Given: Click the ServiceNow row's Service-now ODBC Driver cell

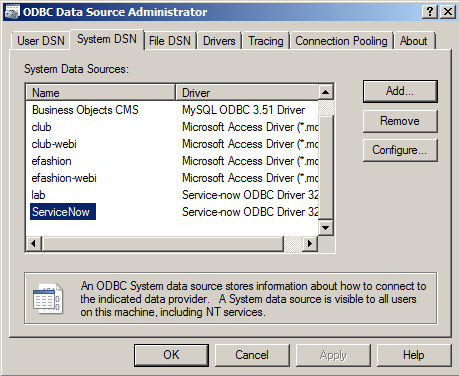Looking at the screenshot, I should (250, 212).
